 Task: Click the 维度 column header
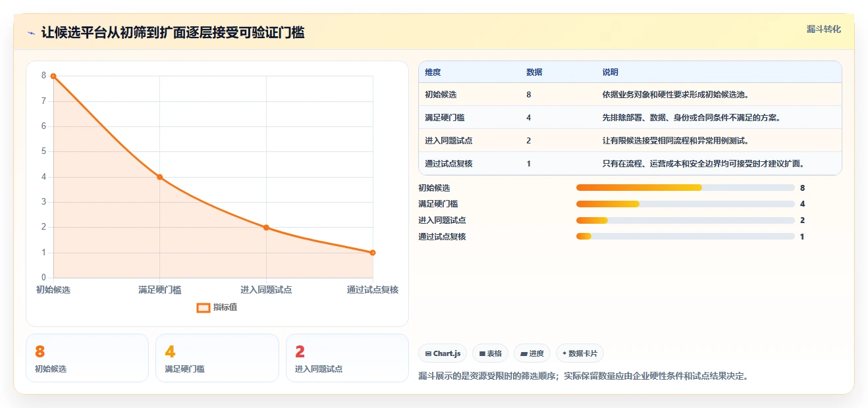pos(433,72)
